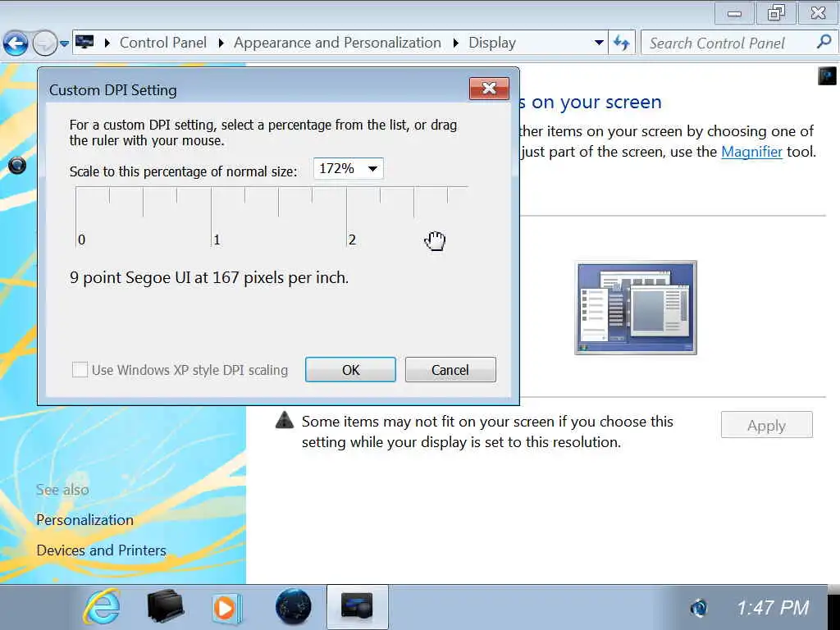Open the recent pages dropdown arrow
The height and width of the screenshot is (630, 840).
[x=64, y=43]
